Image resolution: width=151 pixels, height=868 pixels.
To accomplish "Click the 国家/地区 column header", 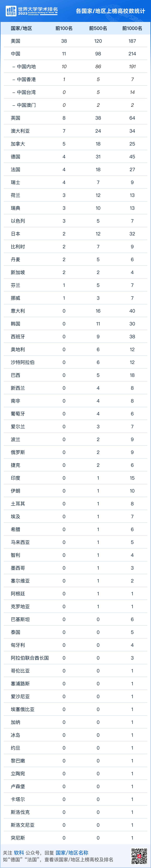I will 21,28.
